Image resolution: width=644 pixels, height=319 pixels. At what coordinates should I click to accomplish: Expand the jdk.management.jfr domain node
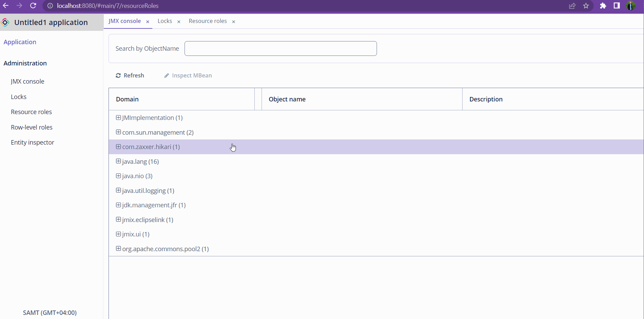click(x=118, y=205)
